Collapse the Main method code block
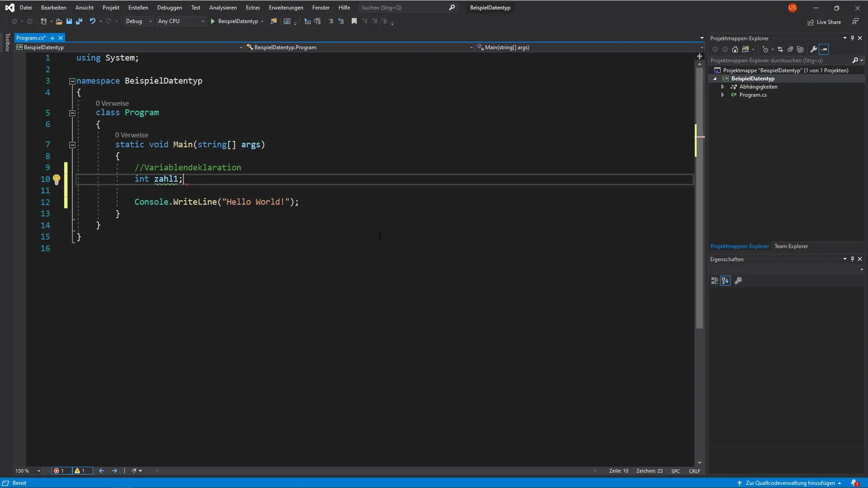Screen dimensions: 868x488 (72, 145)
